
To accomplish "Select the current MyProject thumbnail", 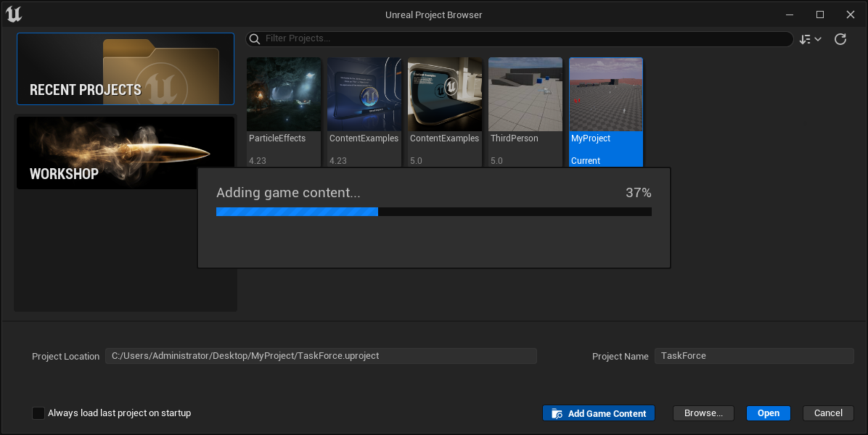I will point(605,94).
